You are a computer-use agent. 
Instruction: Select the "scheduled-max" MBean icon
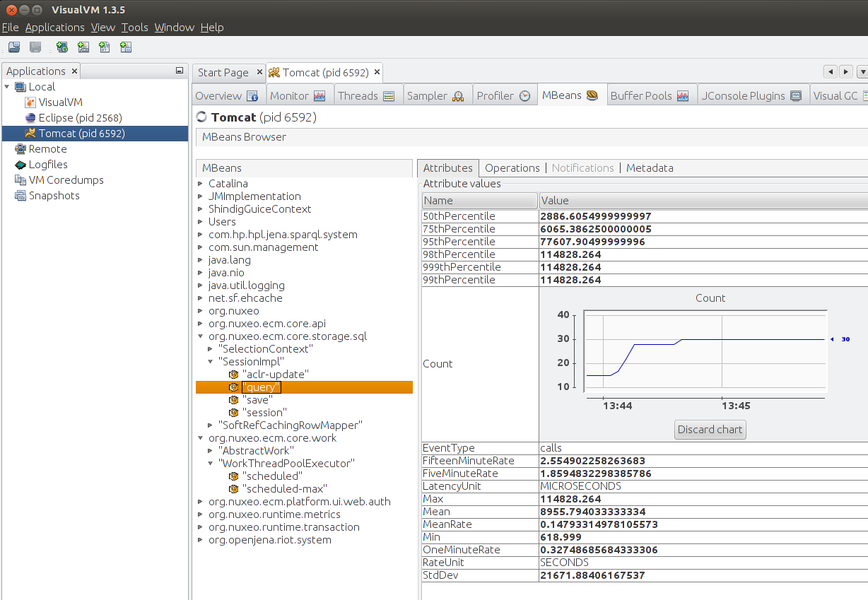233,489
